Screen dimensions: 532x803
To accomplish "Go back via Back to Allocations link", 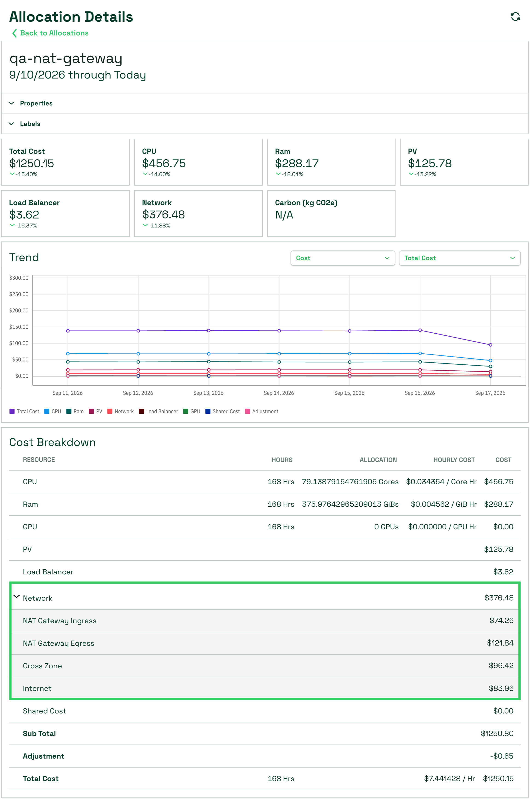I will pos(54,33).
